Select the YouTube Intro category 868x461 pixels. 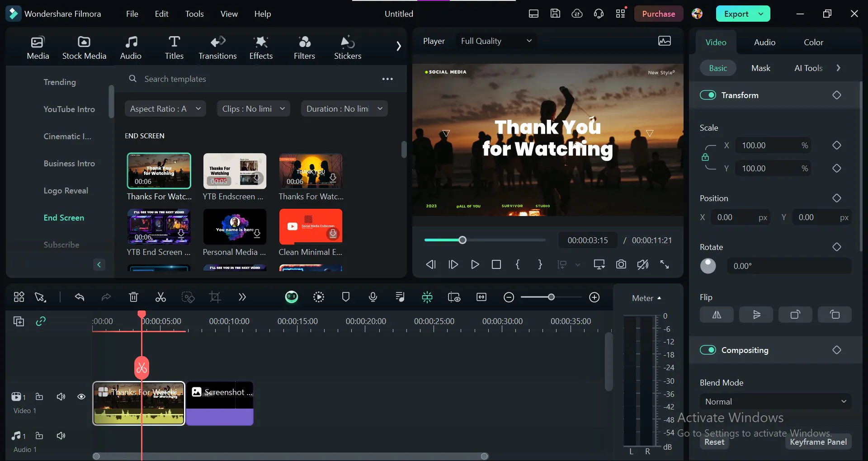point(69,109)
